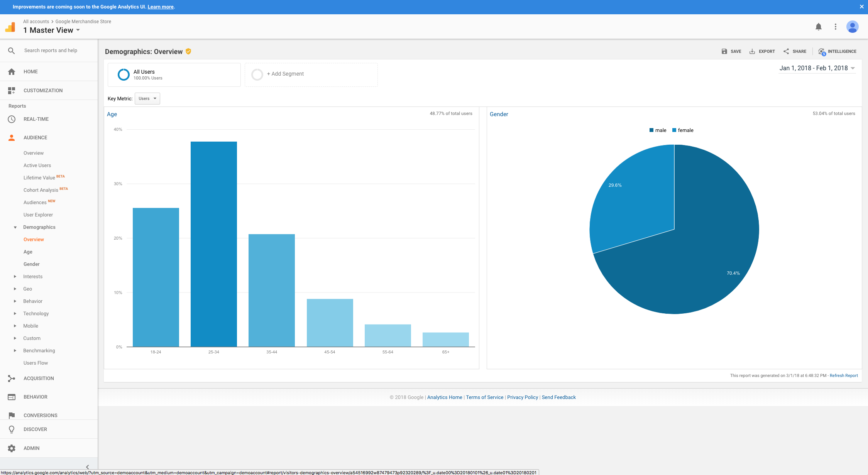
Task: Click the Export download icon
Action: pos(752,51)
